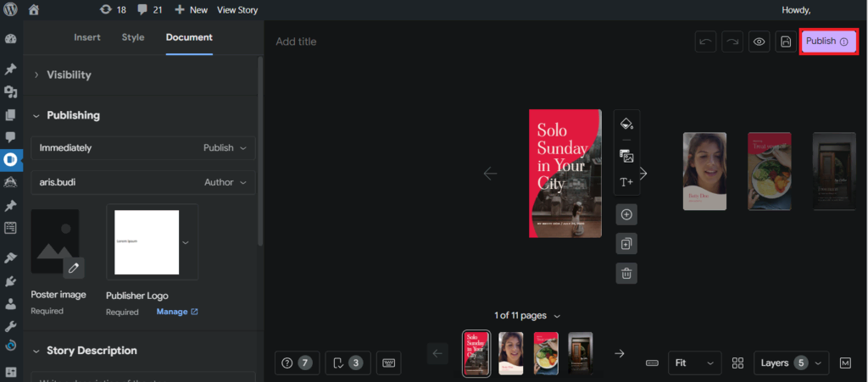Screen dimensions: 868x382
Task: Change page background color bucket
Action: (626, 124)
